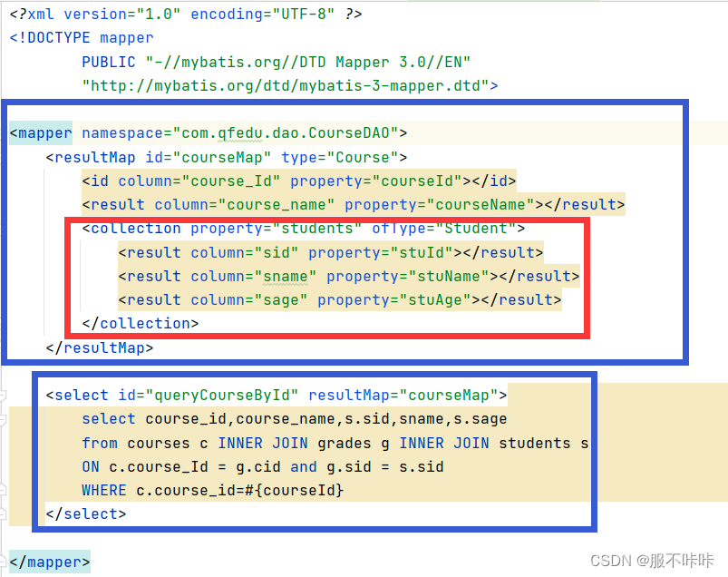Click the namespace "com.qfedu.dao.CourseDAO" value
728x577 pixels.
pos(286,133)
